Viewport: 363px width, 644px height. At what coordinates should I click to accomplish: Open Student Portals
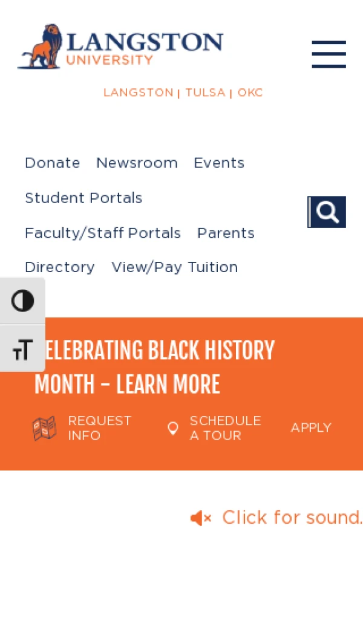coord(83,198)
